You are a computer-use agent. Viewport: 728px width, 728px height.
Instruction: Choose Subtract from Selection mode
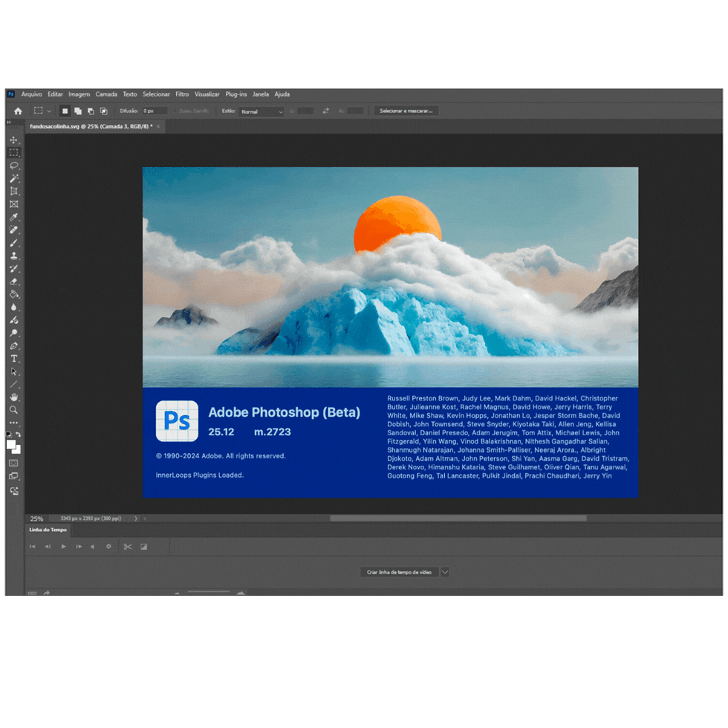(91, 111)
